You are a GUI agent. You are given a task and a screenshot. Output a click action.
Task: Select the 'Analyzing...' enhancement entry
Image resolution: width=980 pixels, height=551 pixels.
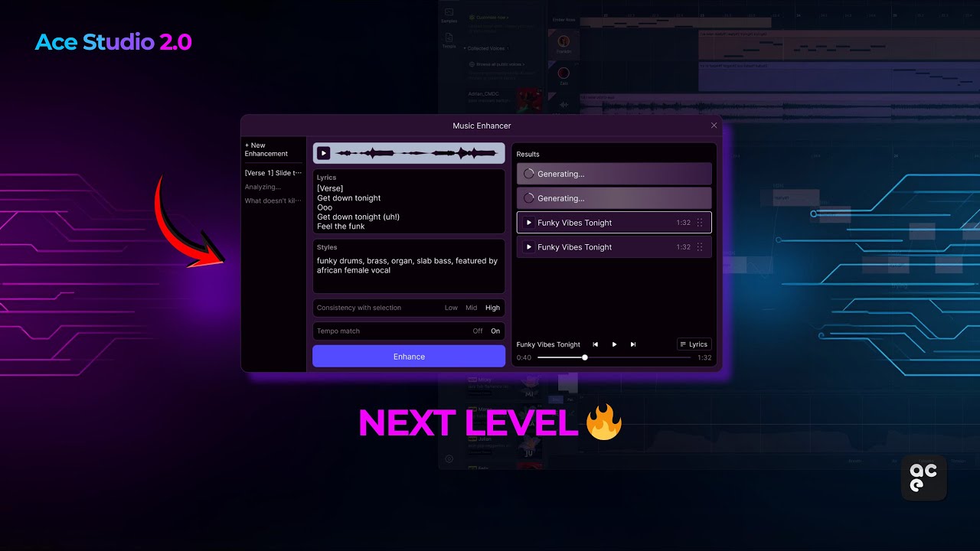click(x=263, y=187)
